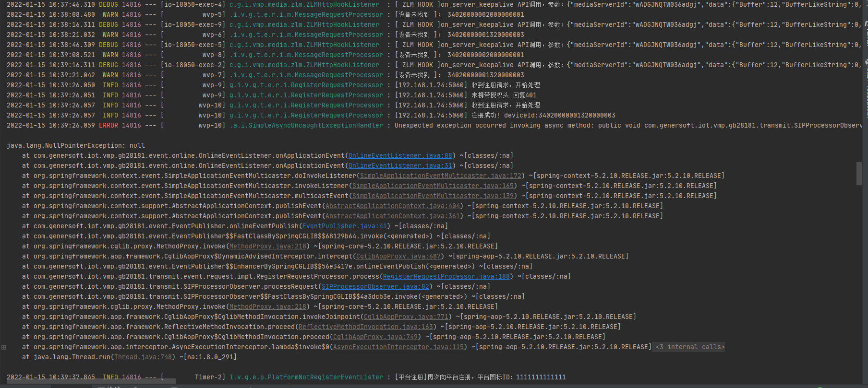Select the "java.lang.NullPointerException: null" line

76,145
